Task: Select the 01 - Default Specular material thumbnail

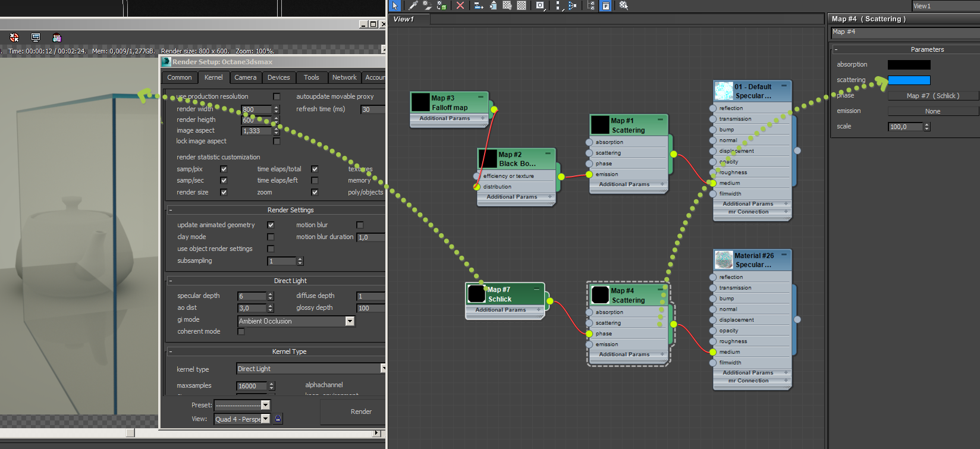Action: coord(724,91)
